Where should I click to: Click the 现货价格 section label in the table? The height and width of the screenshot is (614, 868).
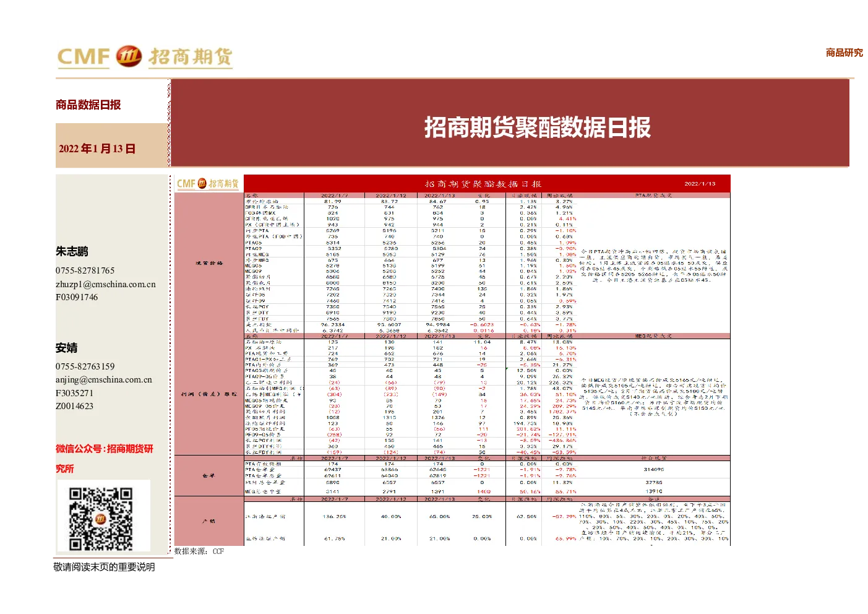point(209,263)
